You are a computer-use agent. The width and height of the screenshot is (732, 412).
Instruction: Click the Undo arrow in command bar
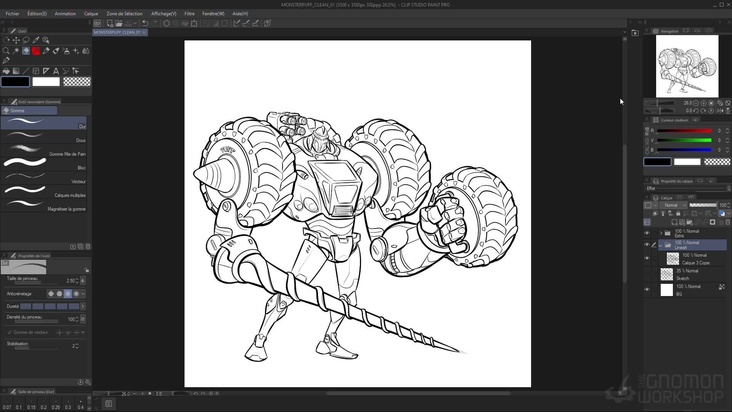[145, 23]
